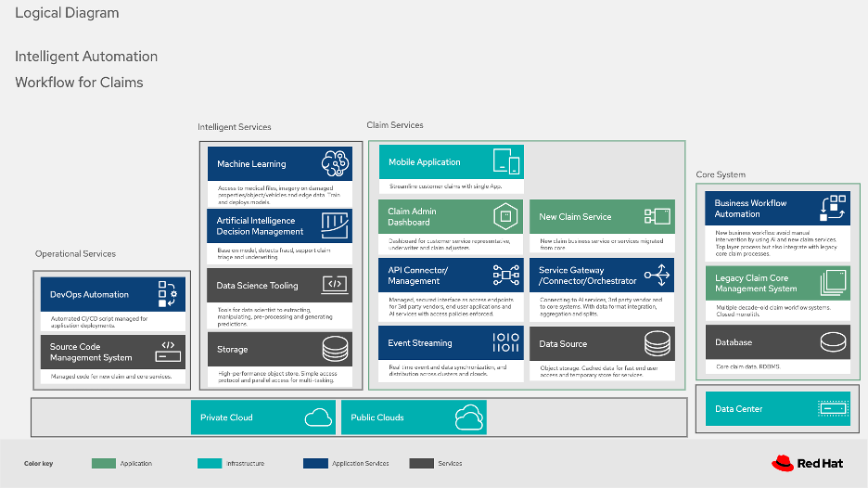
Task: Click the "Core claim data. RDBMS." description
Action: point(747,366)
